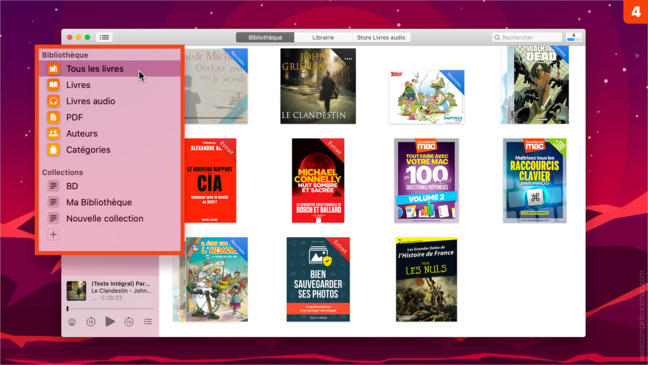Open the Bien sauvegarder ses photos book
Screen dimensions: 648x365
coord(318,279)
